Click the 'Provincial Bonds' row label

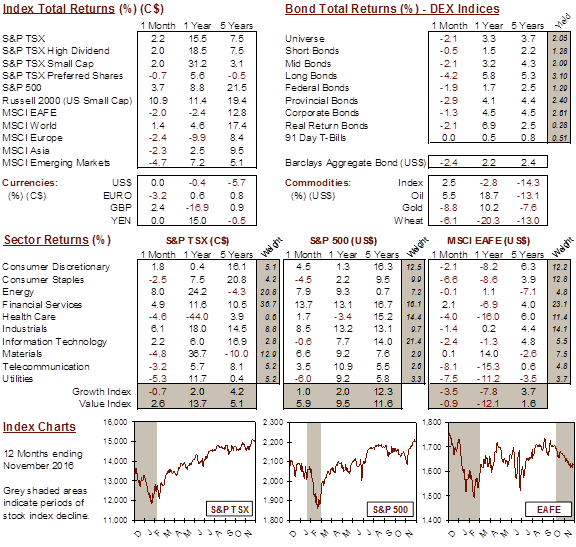321,101
